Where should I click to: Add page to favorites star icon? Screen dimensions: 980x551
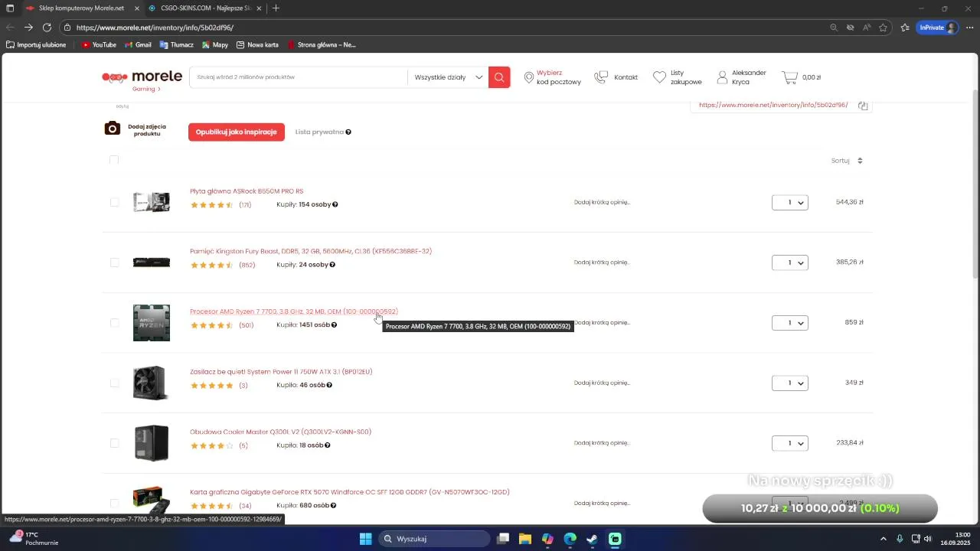(883, 28)
